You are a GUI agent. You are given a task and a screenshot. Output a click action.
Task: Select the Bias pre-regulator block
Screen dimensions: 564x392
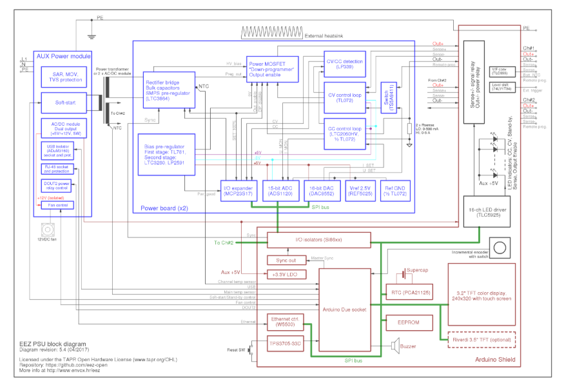click(x=166, y=155)
